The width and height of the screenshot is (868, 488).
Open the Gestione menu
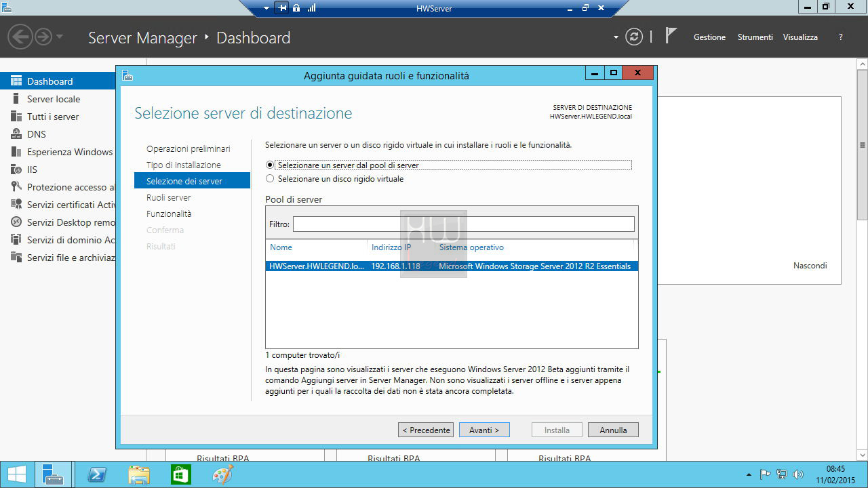709,37
